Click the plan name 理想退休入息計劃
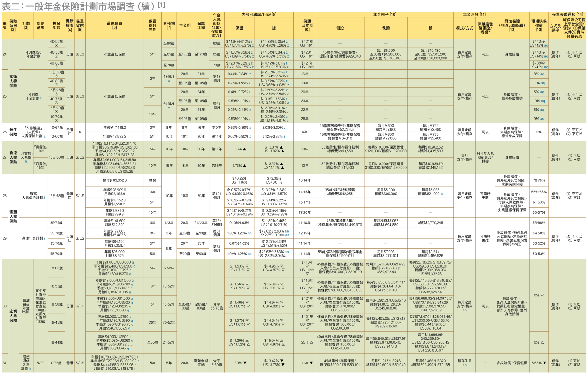Screen dimensions: 588x378 [x=26, y=363]
